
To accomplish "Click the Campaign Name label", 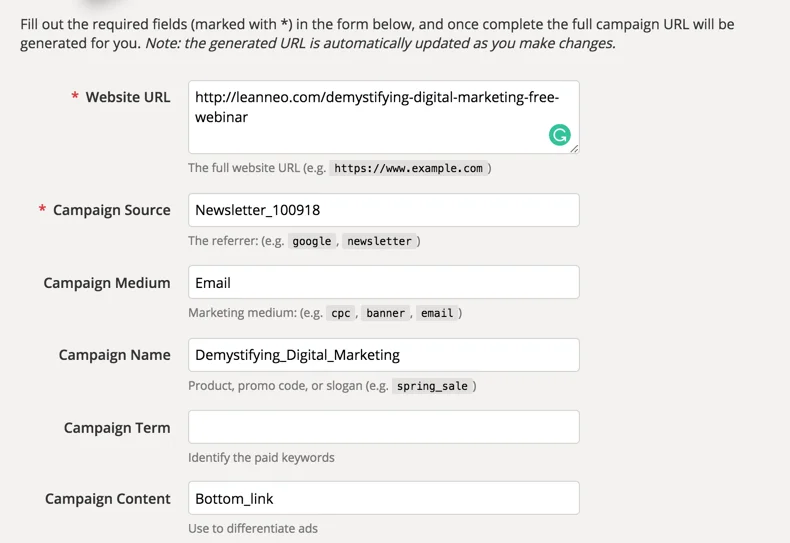I will point(114,355).
